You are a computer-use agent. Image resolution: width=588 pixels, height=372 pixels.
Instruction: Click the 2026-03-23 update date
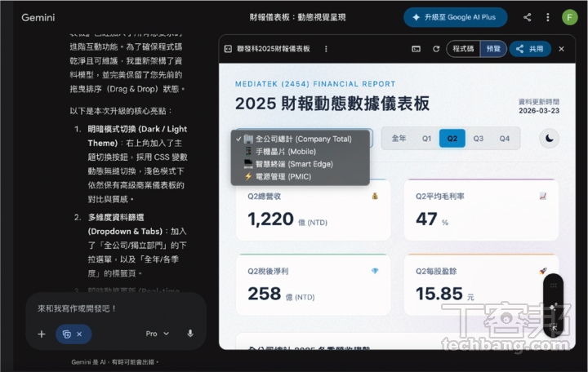pos(539,111)
